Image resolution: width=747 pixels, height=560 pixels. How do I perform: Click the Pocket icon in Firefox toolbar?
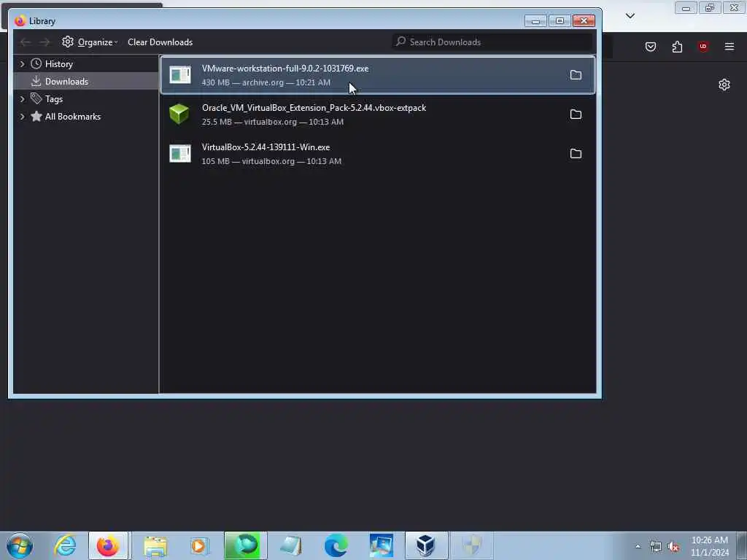650,47
